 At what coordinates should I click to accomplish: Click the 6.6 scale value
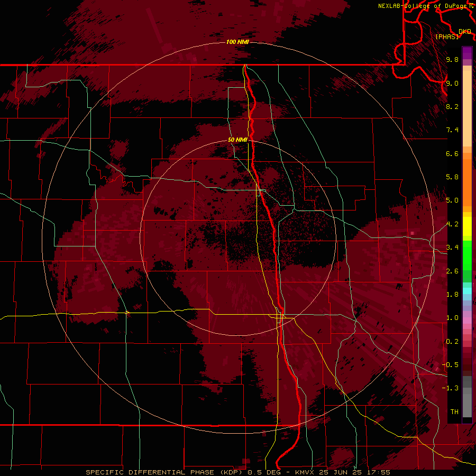tap(452, 153)
